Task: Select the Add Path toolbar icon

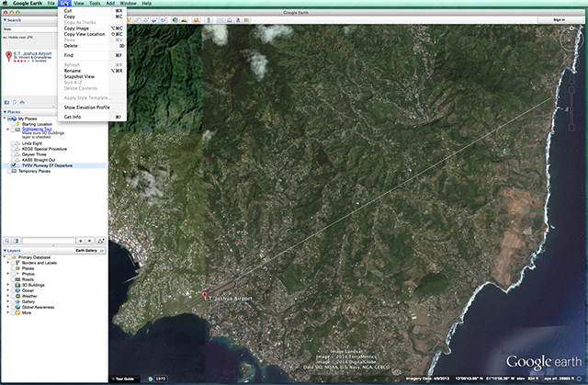Action: pyautogui.click(x=146, y=20)
